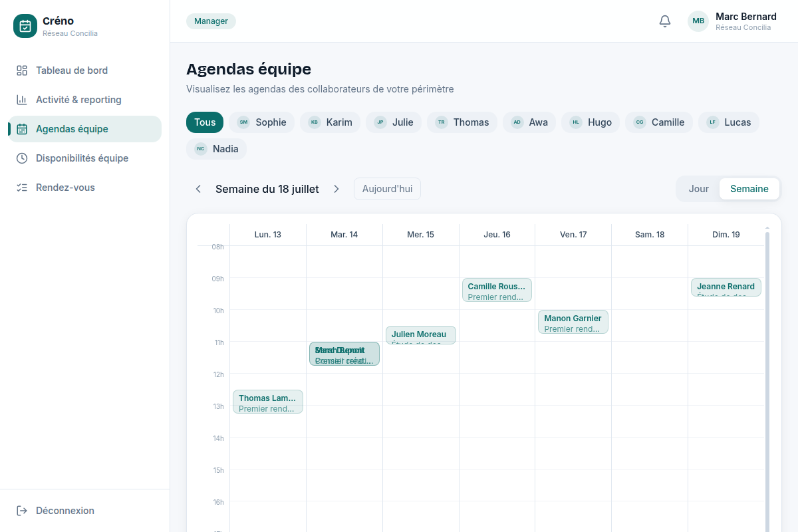Click the Aujourd'hui button
798x532 pixels.
(x=387, y=189)
